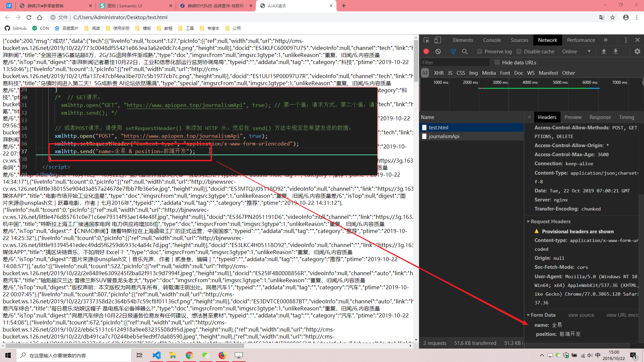Filter requests by XHR
Viewport: 644px width, 362px height.
tap(439, 73)
